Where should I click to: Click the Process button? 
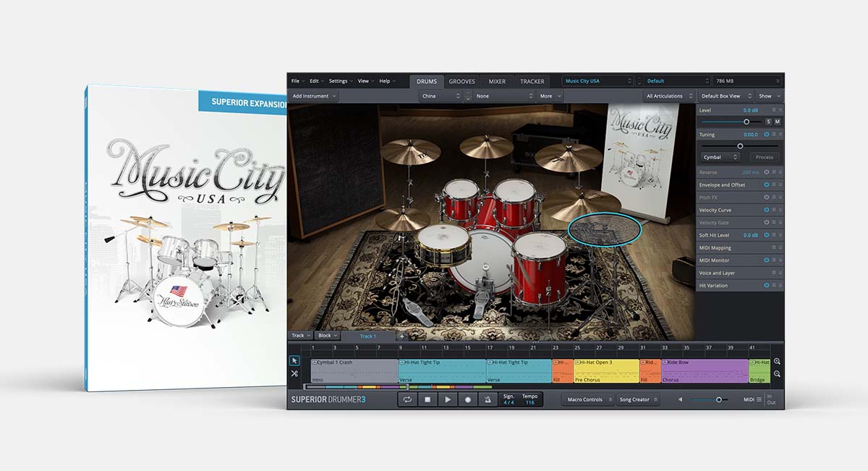tap(765, 157)
